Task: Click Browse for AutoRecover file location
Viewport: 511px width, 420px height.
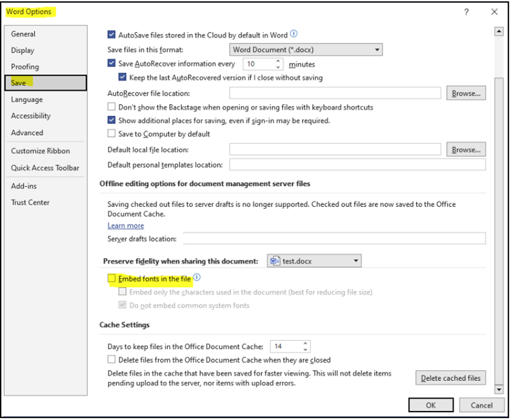Action: 466,93
